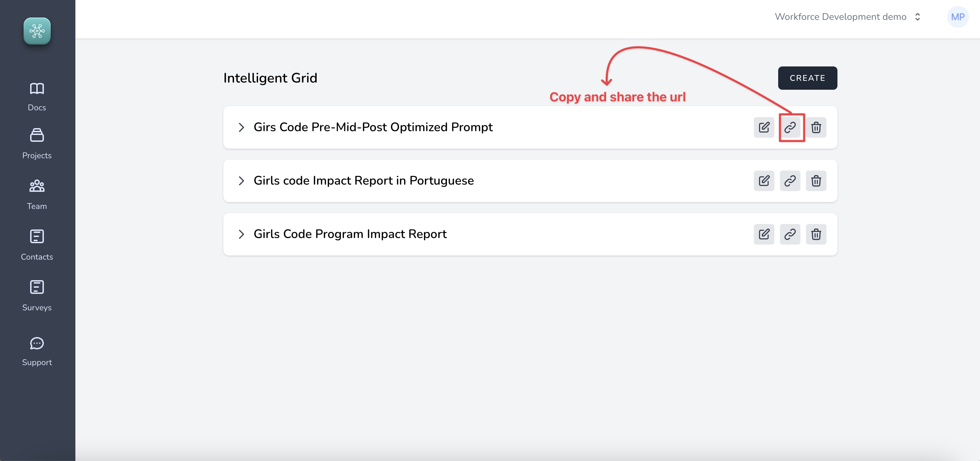Click the app logo icon

pos(37,31)
